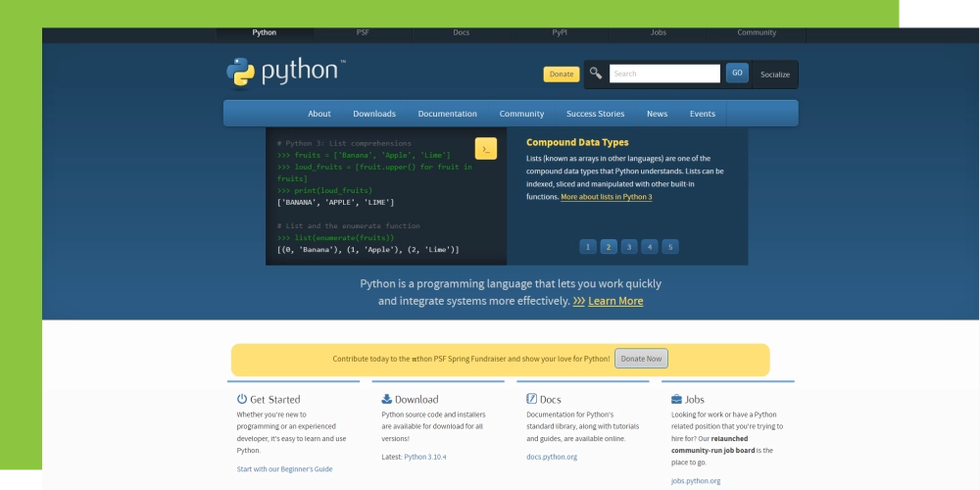Click the Docs section heading
This screenshot has height=490, width=980.
pos(551,400)
